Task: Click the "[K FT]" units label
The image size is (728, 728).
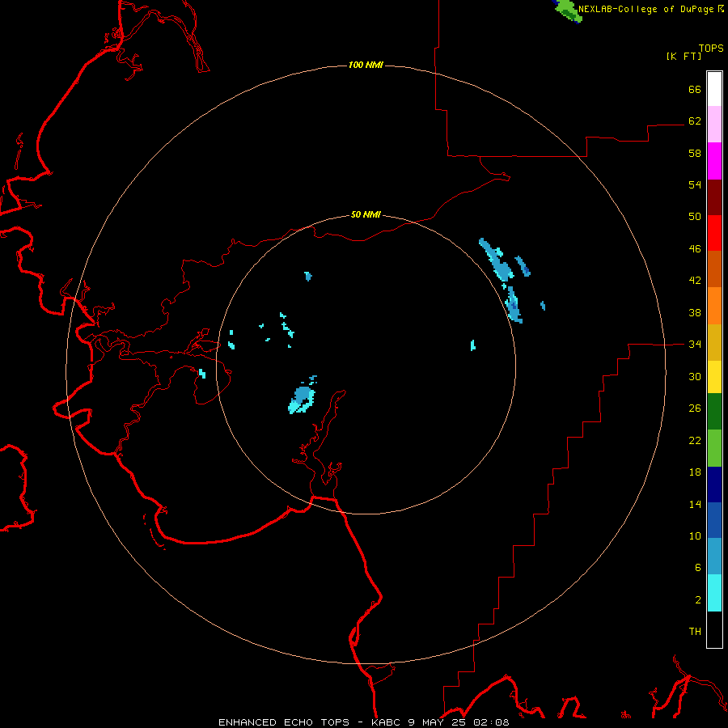Action: pyautogui.click(x=684, y=56)
